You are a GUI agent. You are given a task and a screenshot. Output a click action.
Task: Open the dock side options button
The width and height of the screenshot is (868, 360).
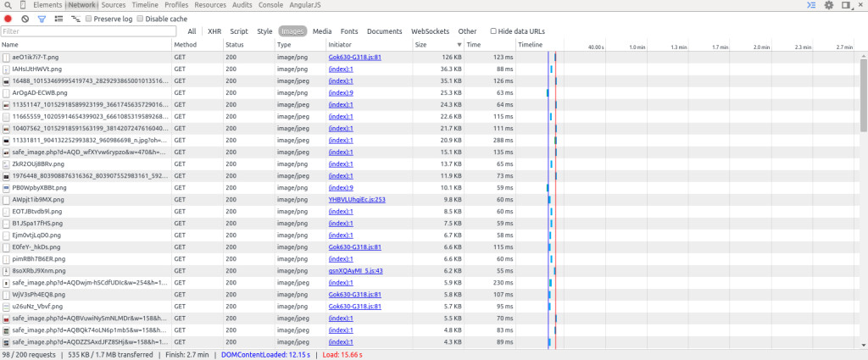coord(846,5)
